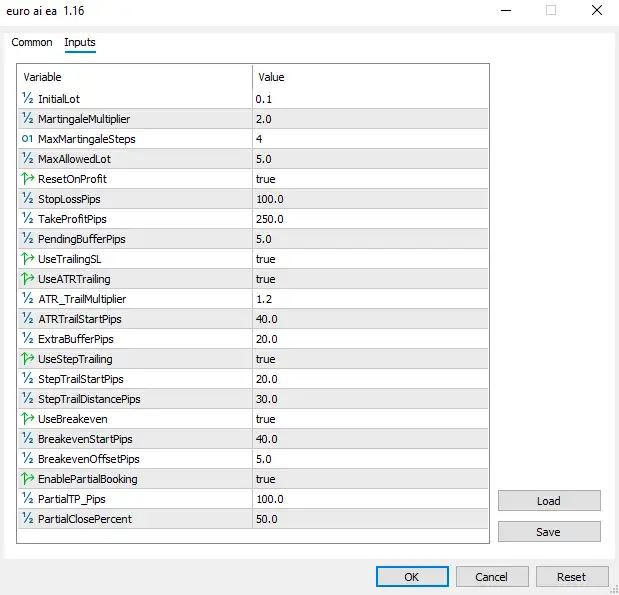Click the boolean icon beside ResetOnProfit
The width and height of the screenshot is (619, 595).
(27, 179)
